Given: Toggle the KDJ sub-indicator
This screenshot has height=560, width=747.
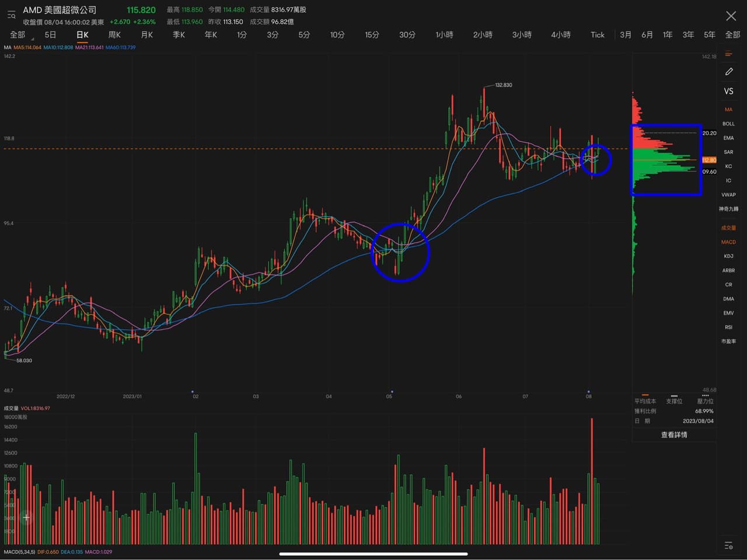Looking at the screenshot, I should coord(729,256).
